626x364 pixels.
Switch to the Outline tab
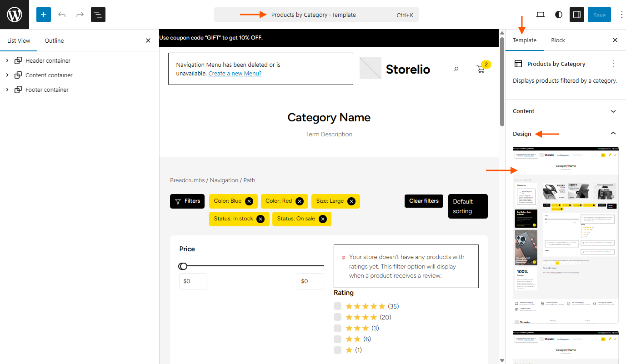[54, 40]
